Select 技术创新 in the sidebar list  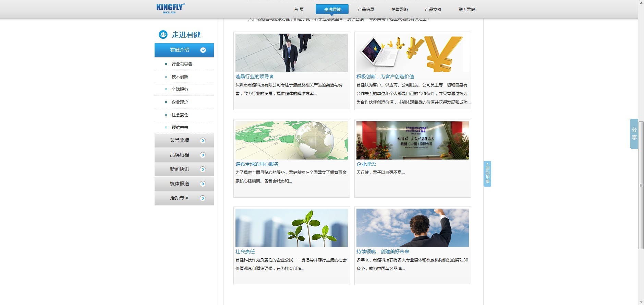point(180,77)
